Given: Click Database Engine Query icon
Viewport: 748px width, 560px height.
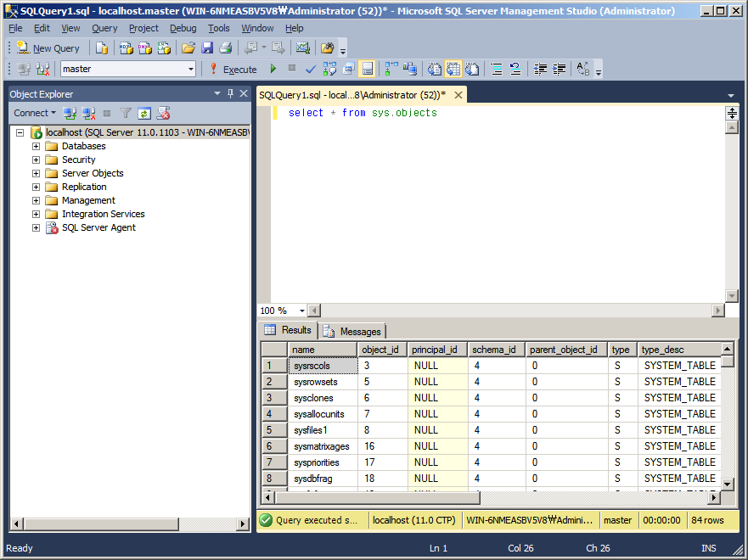Looking at the screenshot, I should click(x=102, y=48).
